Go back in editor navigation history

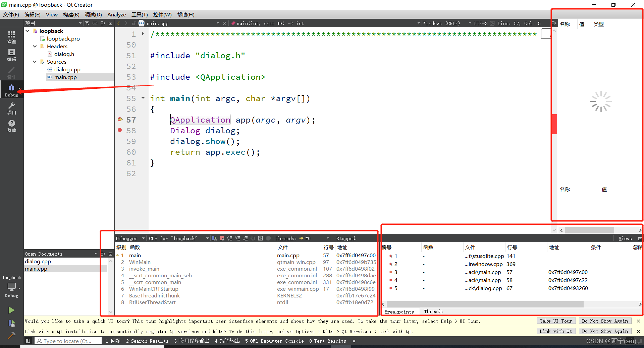coord(118,23)
